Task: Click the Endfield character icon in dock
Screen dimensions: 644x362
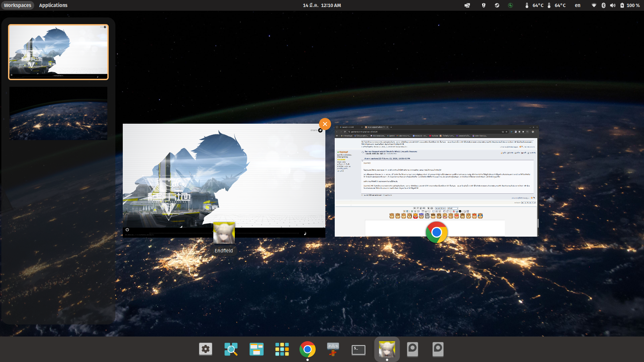Action: point(387,349)
